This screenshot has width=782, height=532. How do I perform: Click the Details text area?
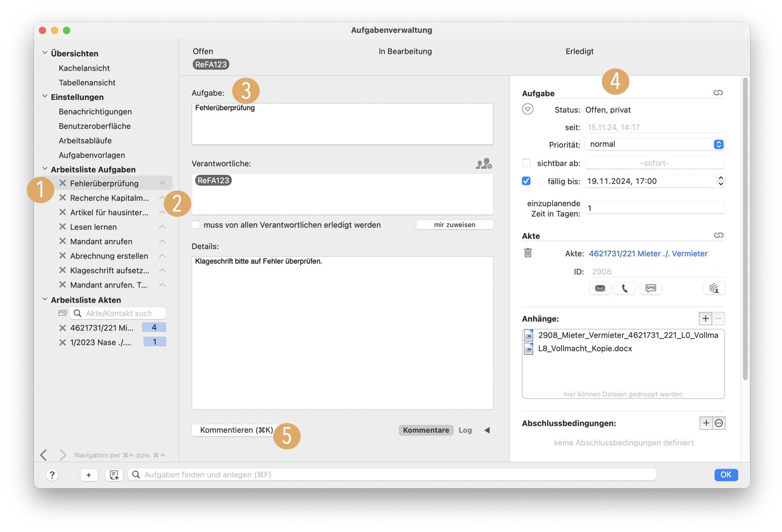click(x=342, y=333)
